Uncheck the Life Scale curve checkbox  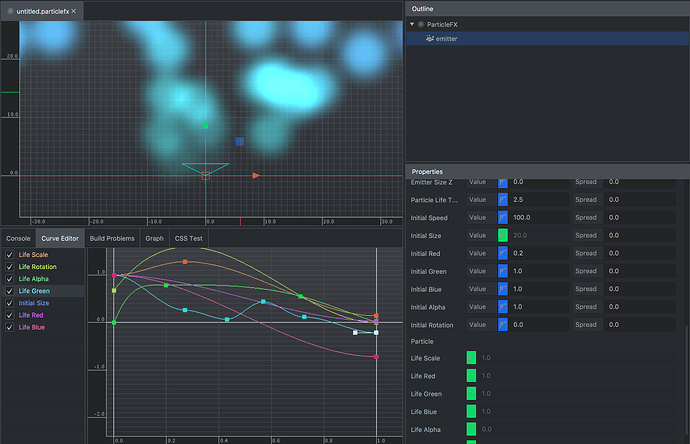[10, 255]
